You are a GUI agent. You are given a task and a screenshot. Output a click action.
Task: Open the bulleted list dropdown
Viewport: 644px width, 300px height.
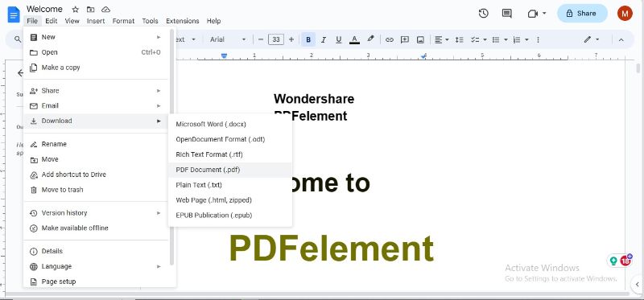click(500, 39)
